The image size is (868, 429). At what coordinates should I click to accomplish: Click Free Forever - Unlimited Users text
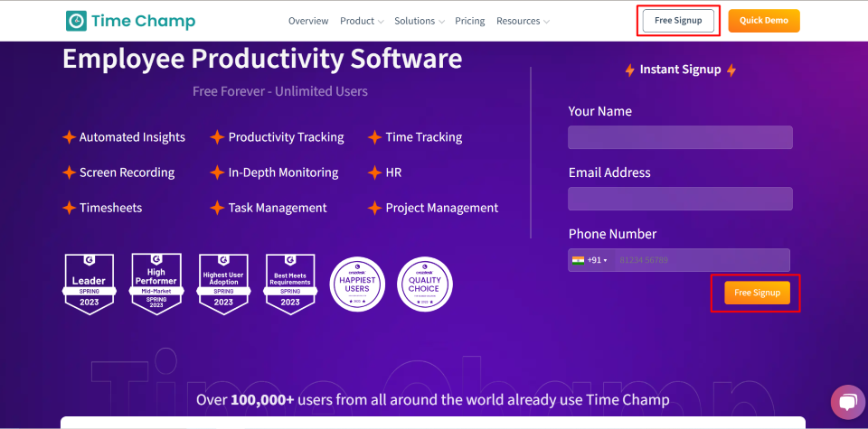click(280, 91)
